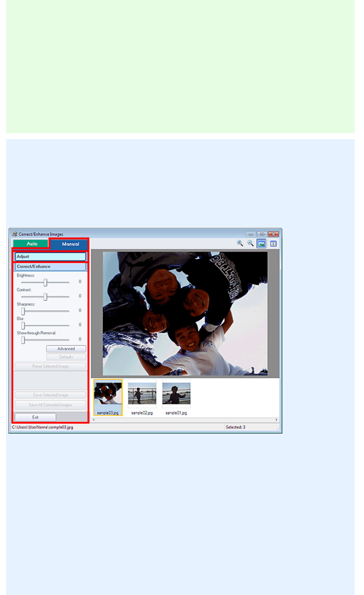Open the Advanced settings button

66,349
